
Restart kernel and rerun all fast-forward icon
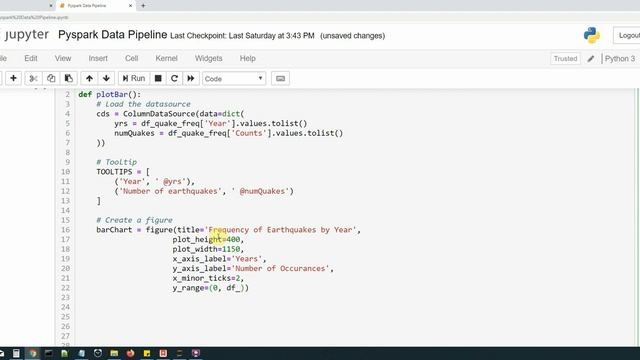click(191, 78)
